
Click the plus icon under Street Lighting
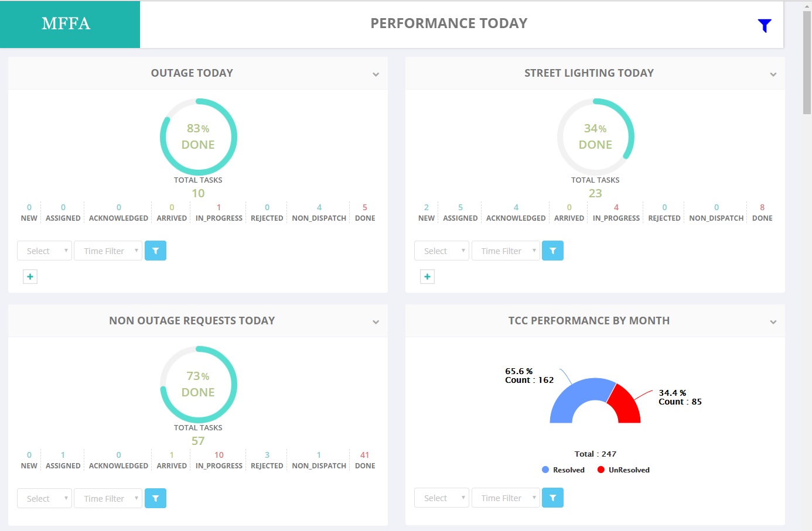coord(427,276)
